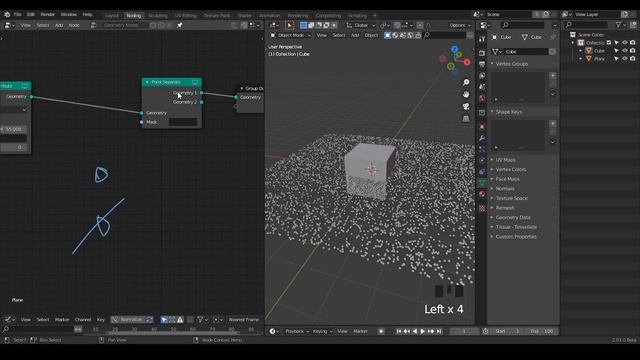This screenshot has height=360, width=640.
Task: Toggle snapping magnet icon
Action: point(397,25)
